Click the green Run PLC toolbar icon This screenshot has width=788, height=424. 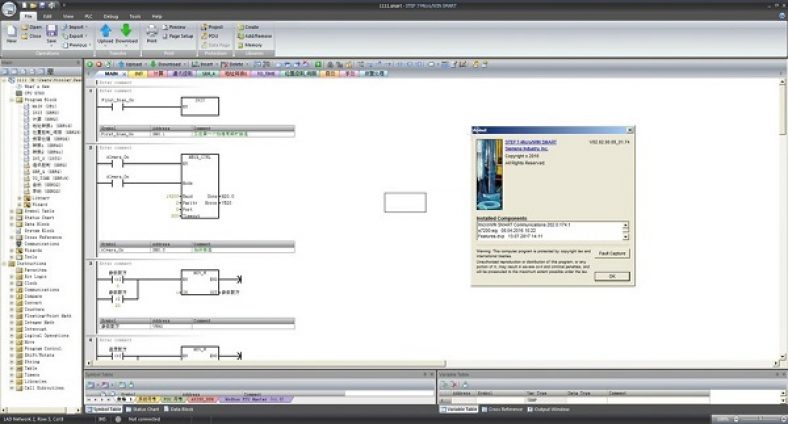click(x=90, y=64)
